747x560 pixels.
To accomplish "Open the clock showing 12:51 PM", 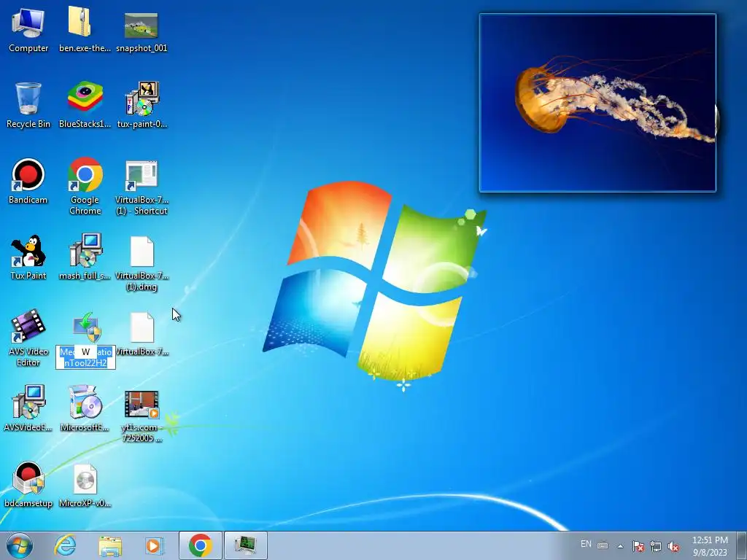I will point(710,546).
